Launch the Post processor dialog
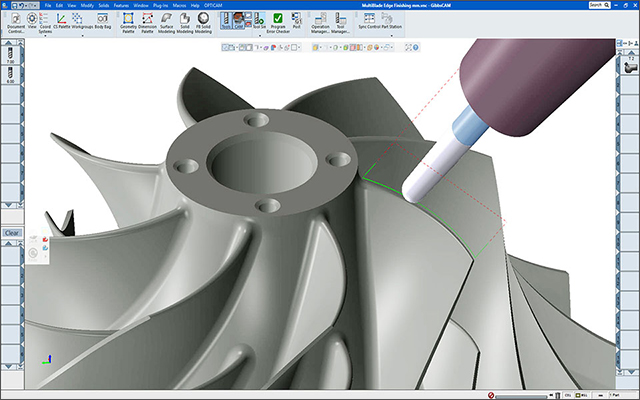 pyautogui.click(x=298, y=21)
